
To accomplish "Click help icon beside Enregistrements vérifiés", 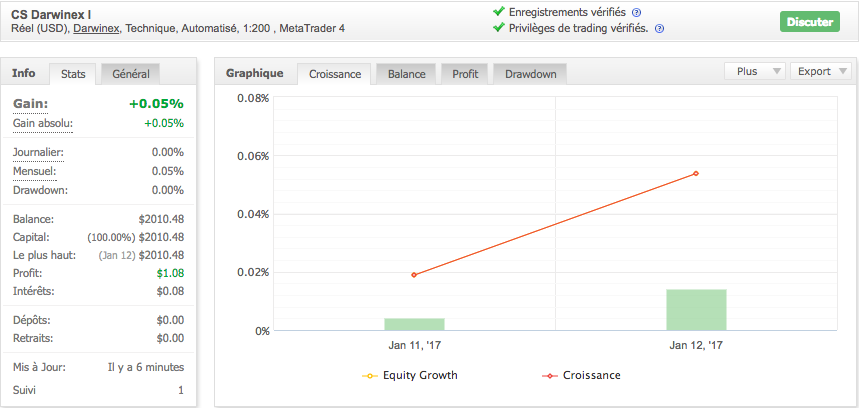I will click(x=636, y=12).
